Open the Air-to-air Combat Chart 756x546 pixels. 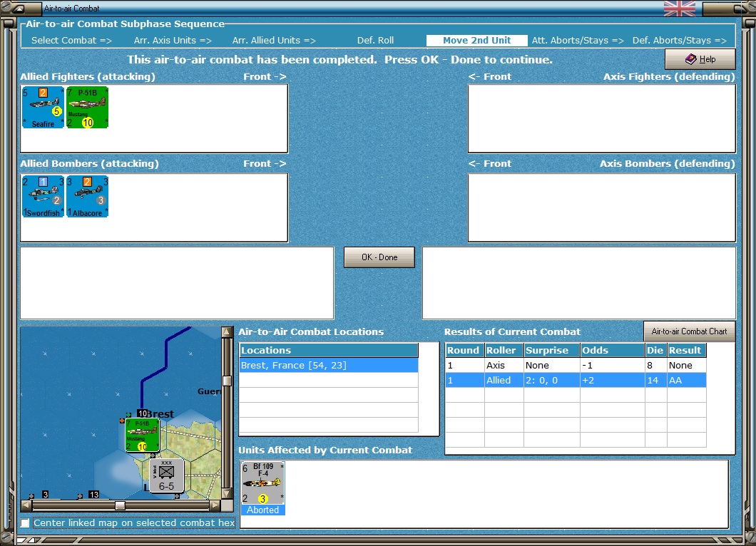point(689,331)
